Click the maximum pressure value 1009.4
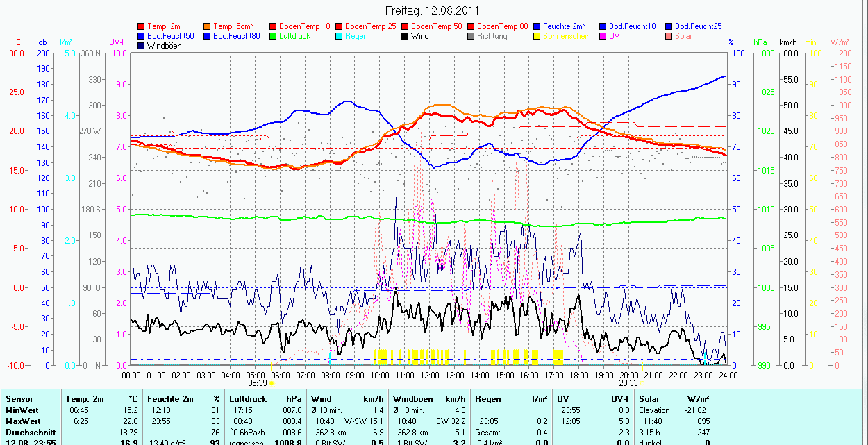This screenshot has width=868, height=445. [x=292, y=421]
